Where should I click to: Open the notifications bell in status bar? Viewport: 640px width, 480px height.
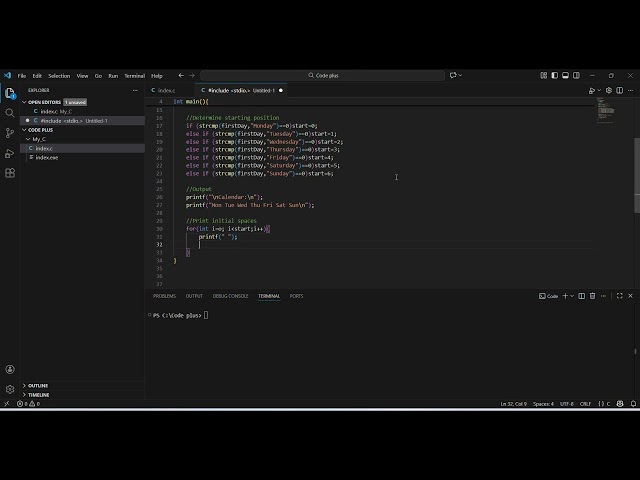pos(633,404)
